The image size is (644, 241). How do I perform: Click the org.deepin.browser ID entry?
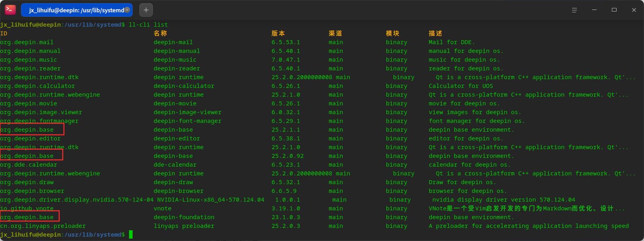32,191
